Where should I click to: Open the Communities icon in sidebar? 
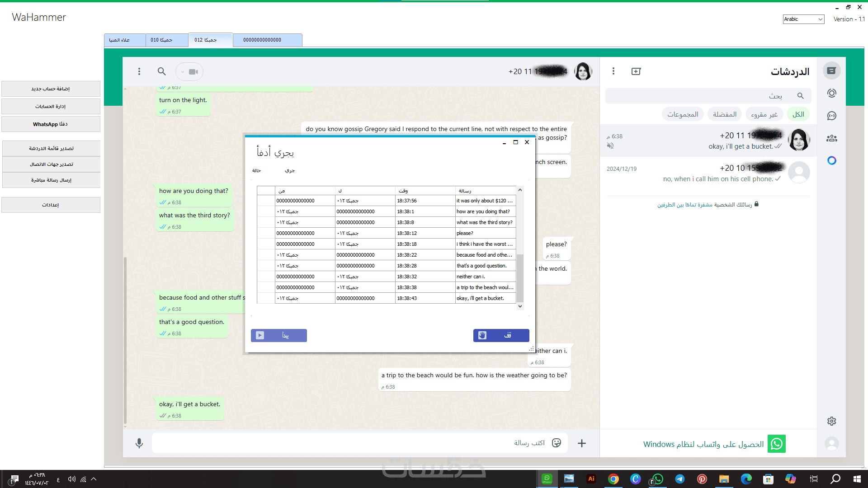831,138
